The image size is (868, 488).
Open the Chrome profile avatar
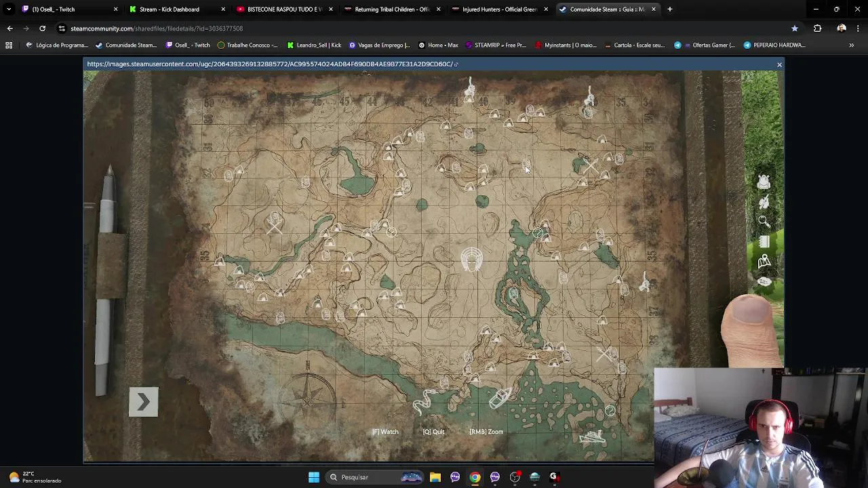click(x=842, y=28)
